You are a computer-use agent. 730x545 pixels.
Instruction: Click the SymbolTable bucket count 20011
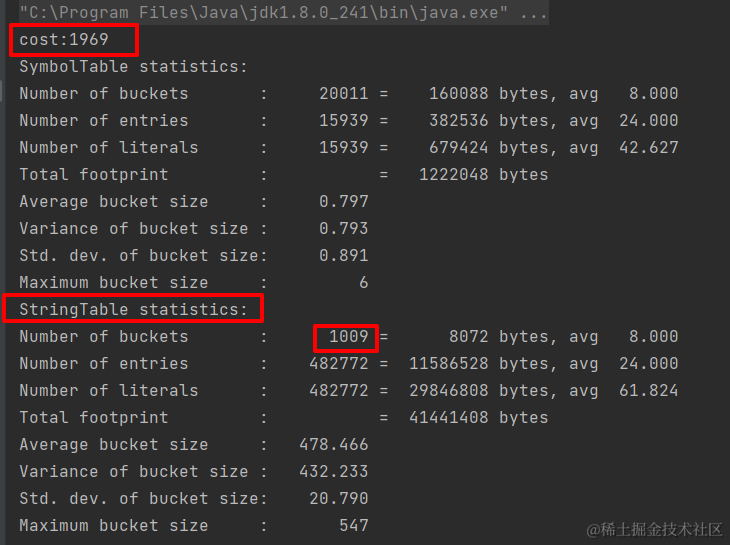(x=344, y=94)
